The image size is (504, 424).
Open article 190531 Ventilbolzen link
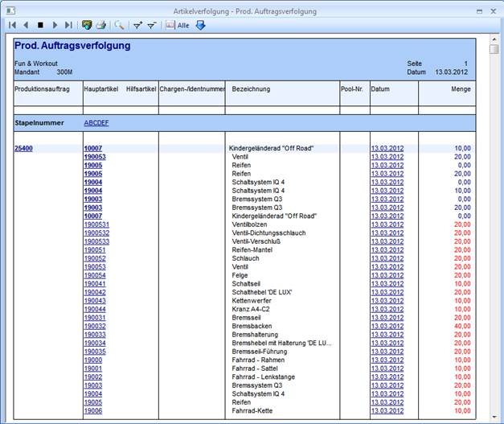(96, 224)
